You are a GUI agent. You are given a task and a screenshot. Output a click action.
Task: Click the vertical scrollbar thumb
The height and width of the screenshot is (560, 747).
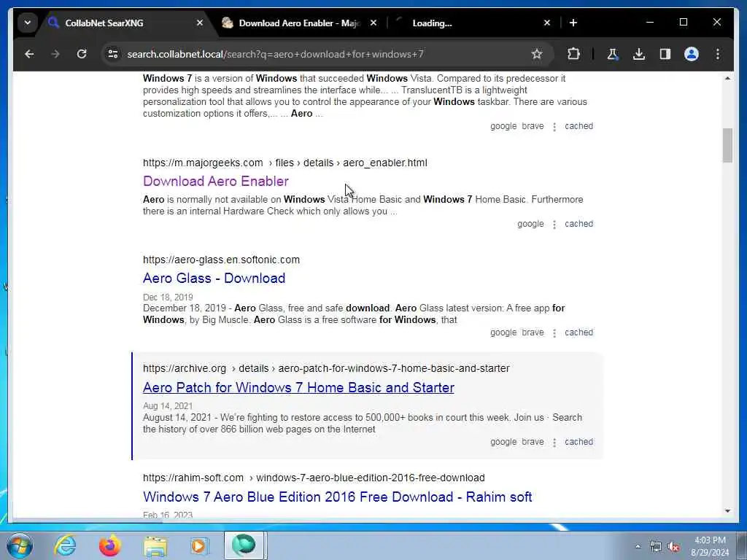tap(727, 145)
